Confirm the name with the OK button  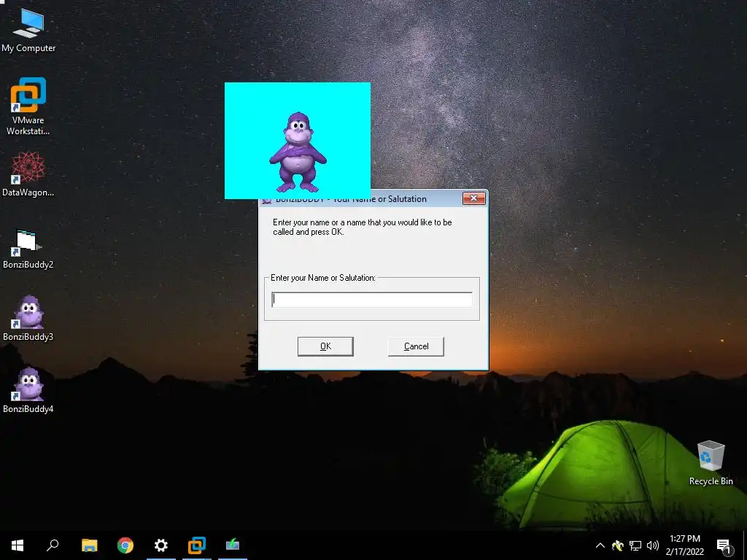point(325,346)
